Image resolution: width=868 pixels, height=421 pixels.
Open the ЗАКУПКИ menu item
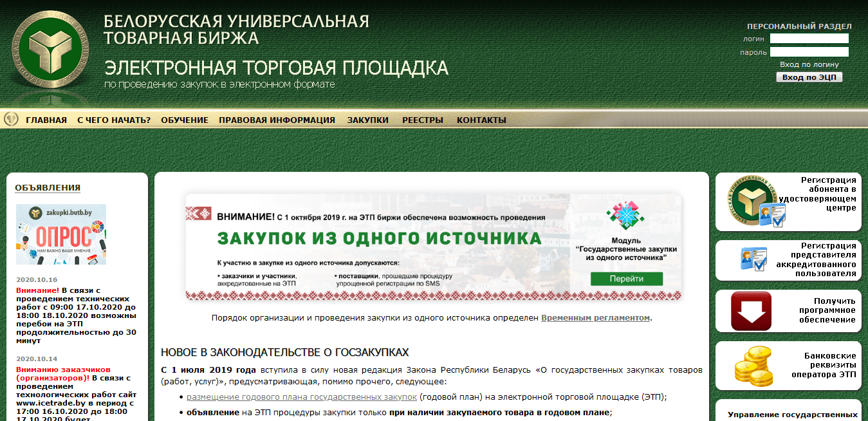(x=368, y=120)
